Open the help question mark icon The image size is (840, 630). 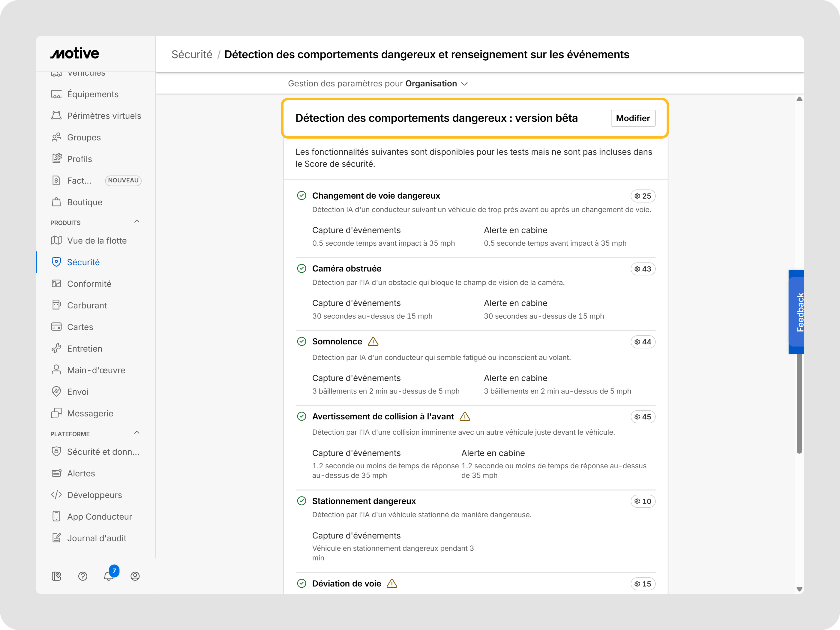point(83,576)
